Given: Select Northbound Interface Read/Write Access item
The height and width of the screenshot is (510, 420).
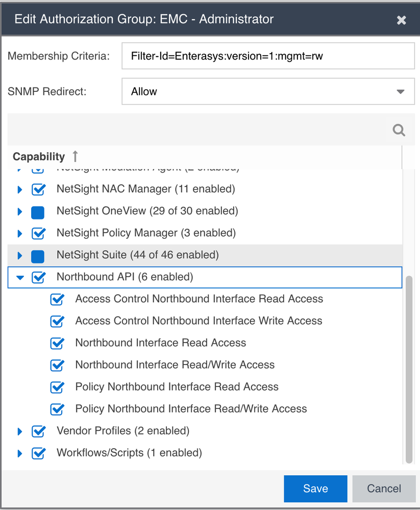Looking at the screenshot, I should coord(175,365).
